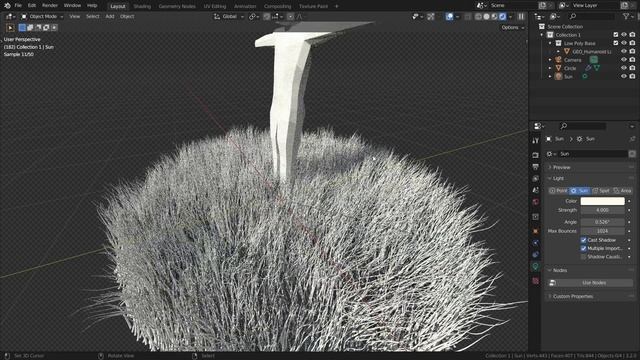Image resolution: width=640 pixels, height=360 pixels.
Task: Open the outliner filter funnel
Action: point(627,16)
